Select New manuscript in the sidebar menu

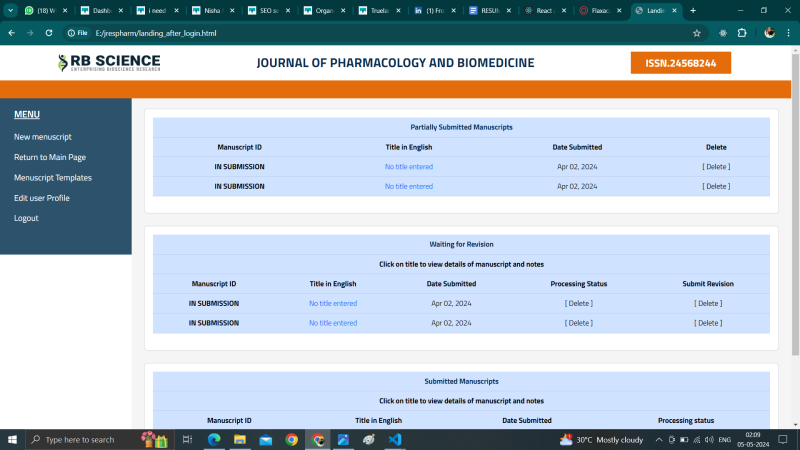pos(42,137)
